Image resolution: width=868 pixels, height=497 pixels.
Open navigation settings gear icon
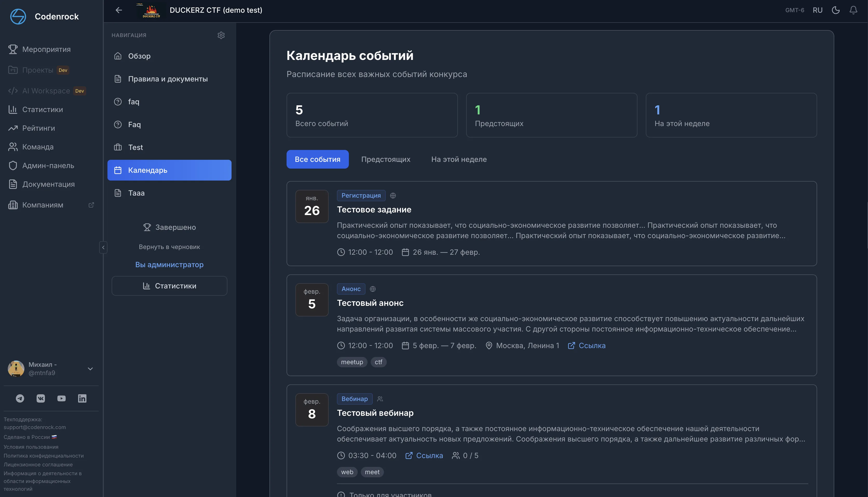(221, 35)
